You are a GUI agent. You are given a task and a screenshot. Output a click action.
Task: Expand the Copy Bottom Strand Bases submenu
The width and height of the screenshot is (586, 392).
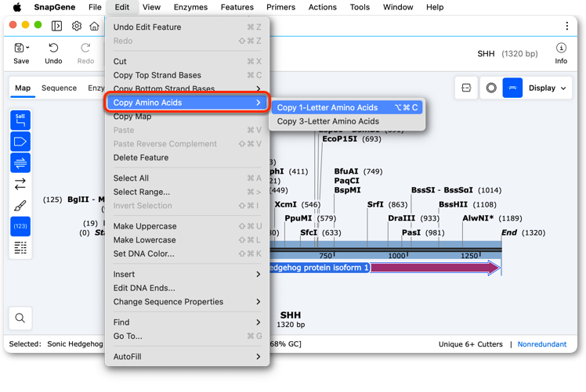click(x=259, y=89)
